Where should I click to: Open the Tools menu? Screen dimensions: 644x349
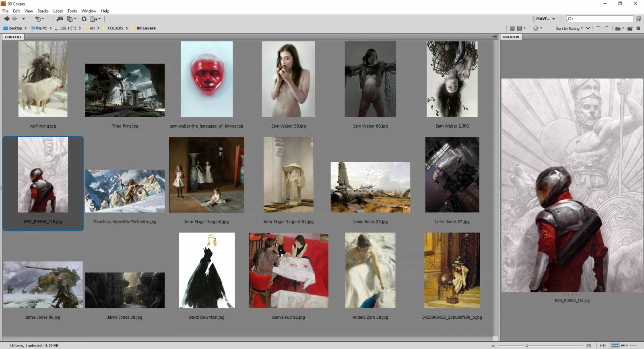pos(72,11)
